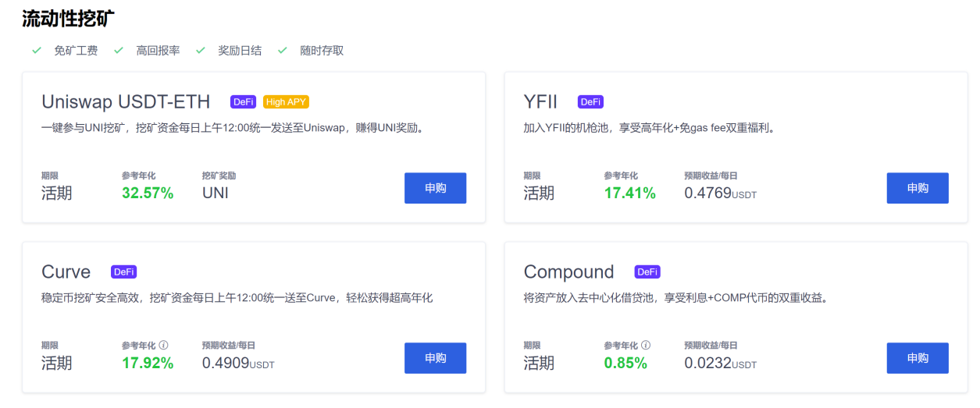The width and height of the screenshot is (980, 408).
Task: Click info icon next to Curve 参考年化
Action: pyautogui.click(x=163, y=345)
